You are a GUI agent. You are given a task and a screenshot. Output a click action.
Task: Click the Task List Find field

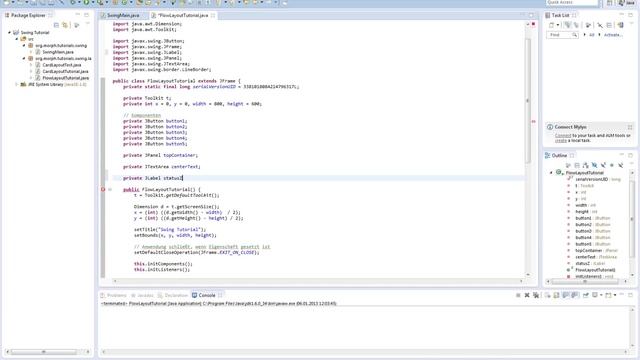[x=562, y=35]
